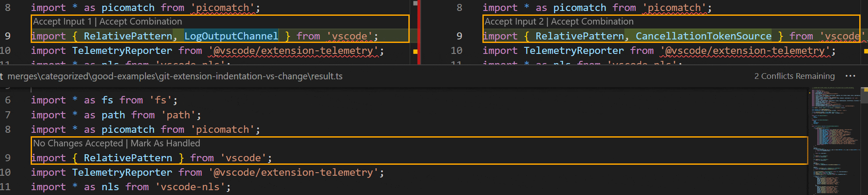Click the yellow overview marker in right input

865,51
